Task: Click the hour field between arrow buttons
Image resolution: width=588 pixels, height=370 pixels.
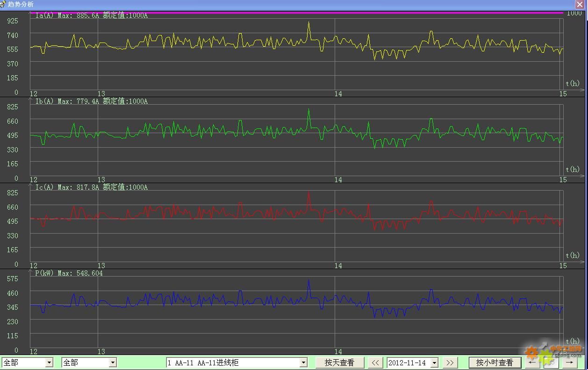Action: pos(551,363)
